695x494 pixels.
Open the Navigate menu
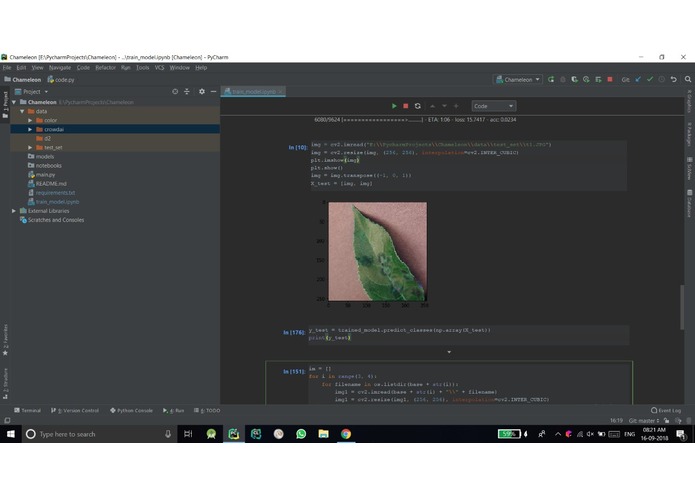pyautogui.click(x=60, y=68)
